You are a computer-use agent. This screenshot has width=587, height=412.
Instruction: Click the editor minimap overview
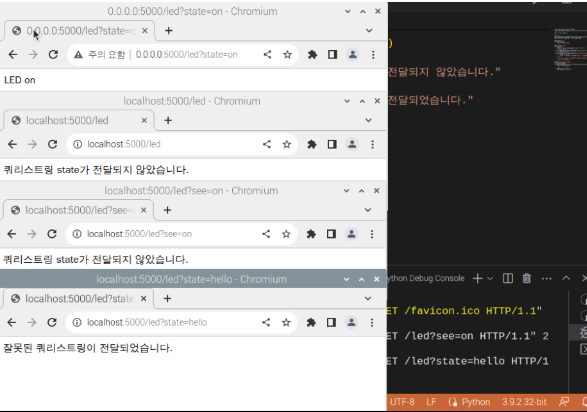pos(570,50)
